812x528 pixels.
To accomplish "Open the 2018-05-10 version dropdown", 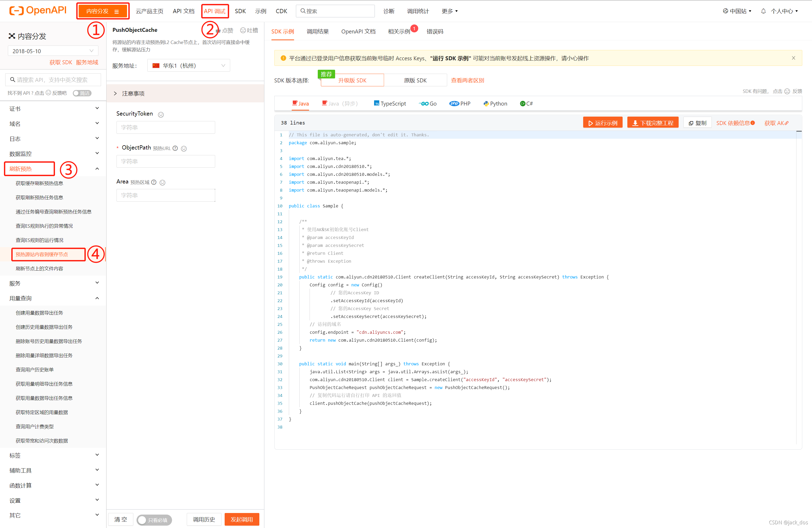I will [x=53, y=51].
